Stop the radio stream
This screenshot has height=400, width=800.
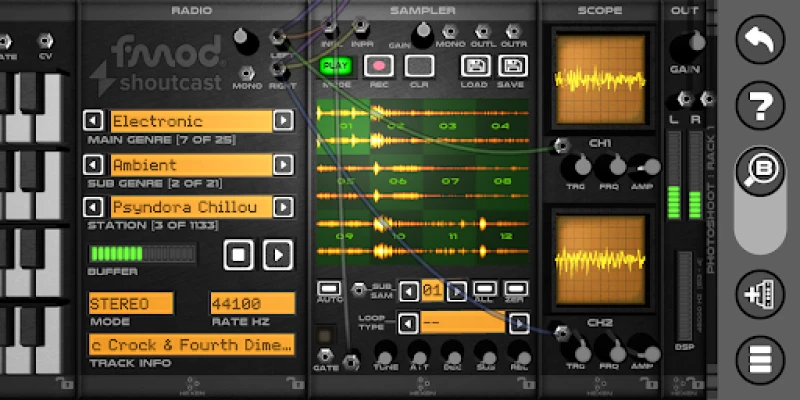click(x=239, y=254)
